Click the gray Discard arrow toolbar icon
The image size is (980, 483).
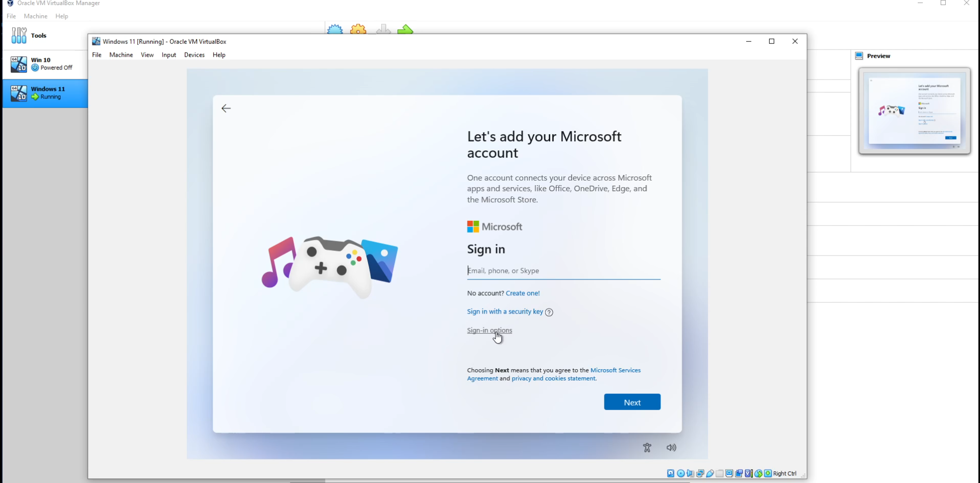click(x=383, y=29)
